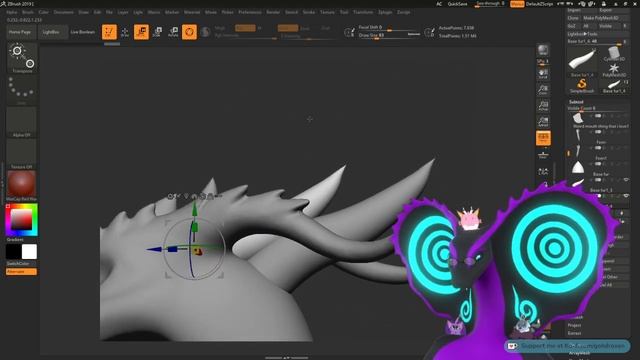Open the Alpha Off selector
This screenshot has width=640, height=360.
21,122
